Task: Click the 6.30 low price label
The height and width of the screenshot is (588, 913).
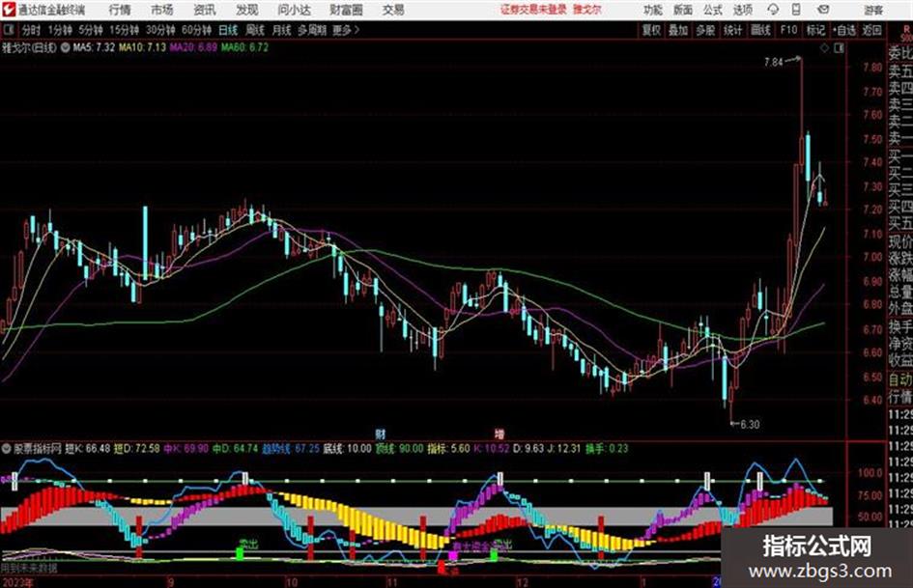Action: (750, 425)
